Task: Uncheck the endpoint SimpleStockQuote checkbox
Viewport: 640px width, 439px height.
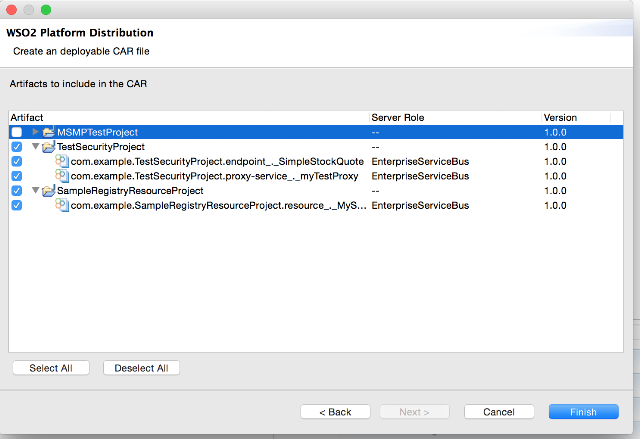Action: 17,162
